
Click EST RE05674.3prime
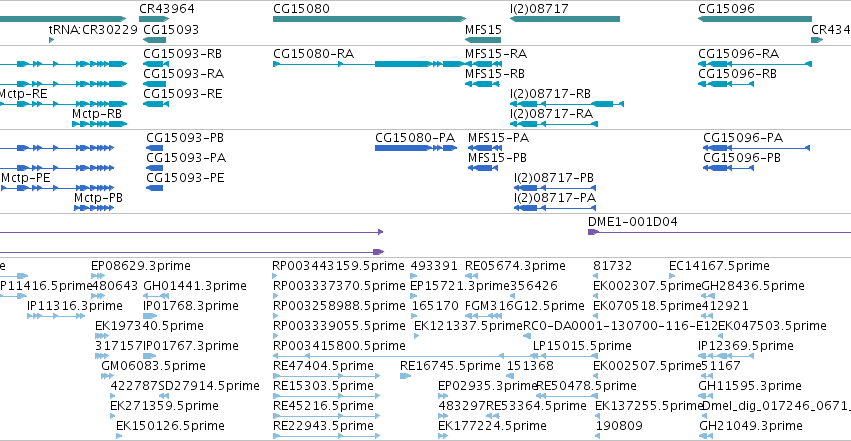point(515,266)
